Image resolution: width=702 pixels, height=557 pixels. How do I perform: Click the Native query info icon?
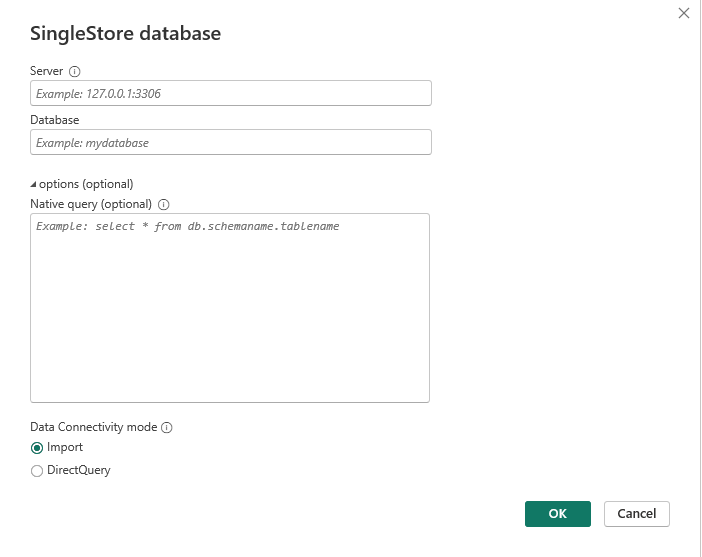pyautogui.click(x=164, y=205)
